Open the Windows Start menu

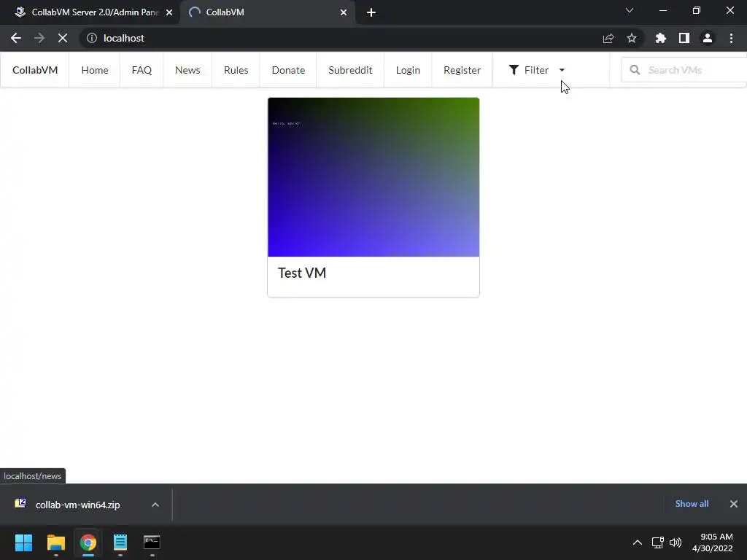[23, 542]
